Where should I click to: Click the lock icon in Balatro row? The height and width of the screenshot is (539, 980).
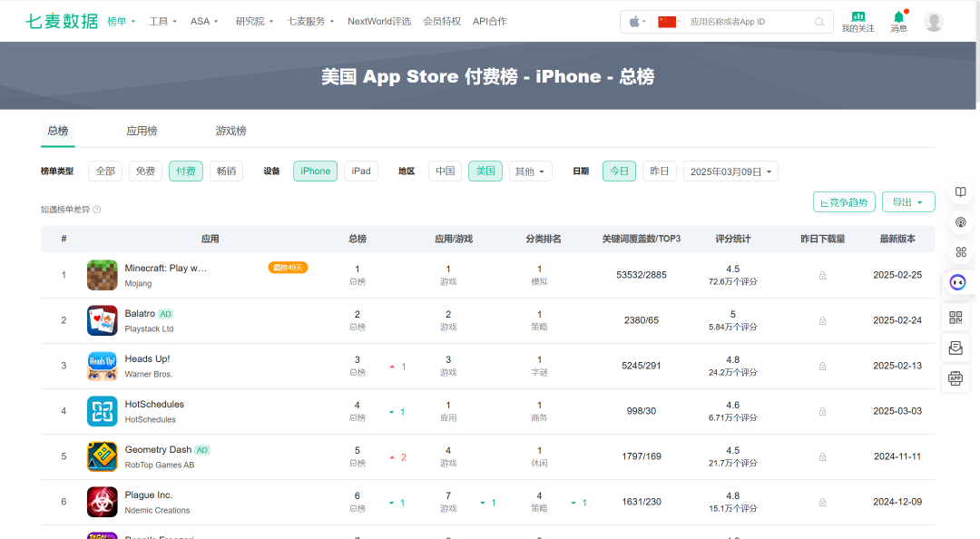click(822, 321)
